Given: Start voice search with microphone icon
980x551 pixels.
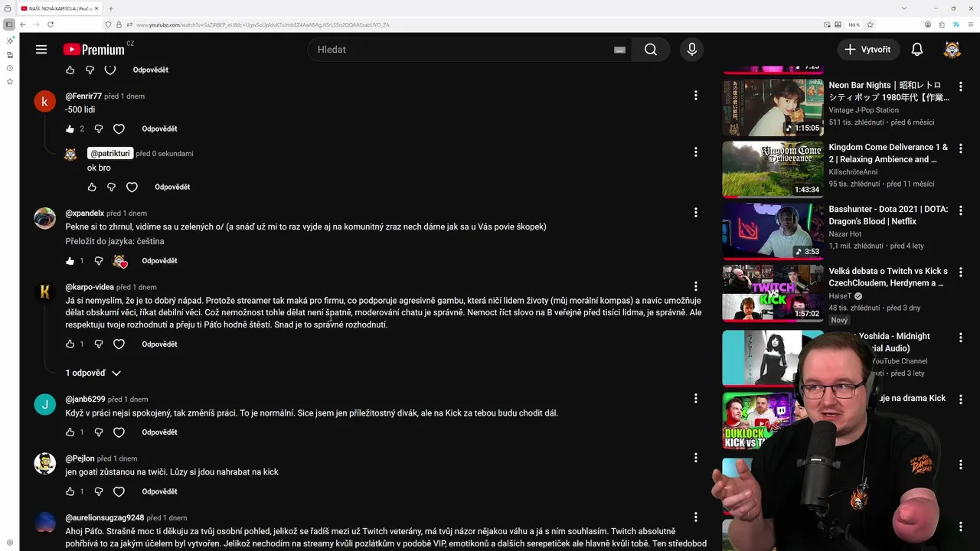Looking at the screenshot, I should click(x=692, y=49).
